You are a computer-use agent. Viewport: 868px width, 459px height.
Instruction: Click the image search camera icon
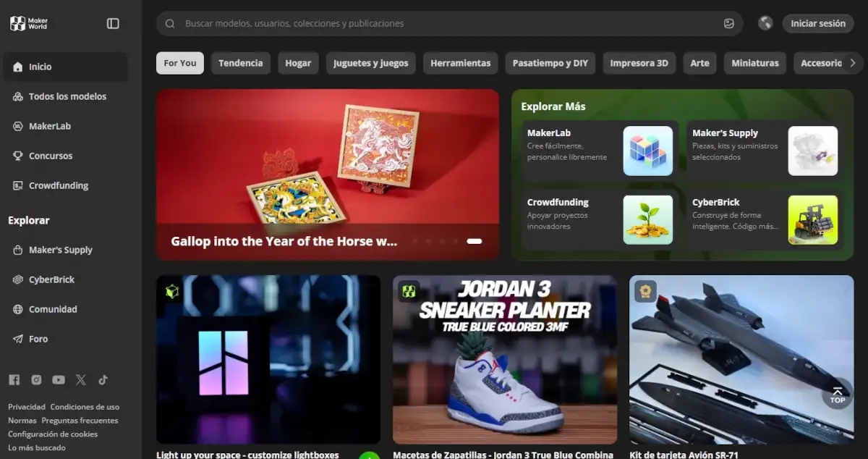click(728, 23)
